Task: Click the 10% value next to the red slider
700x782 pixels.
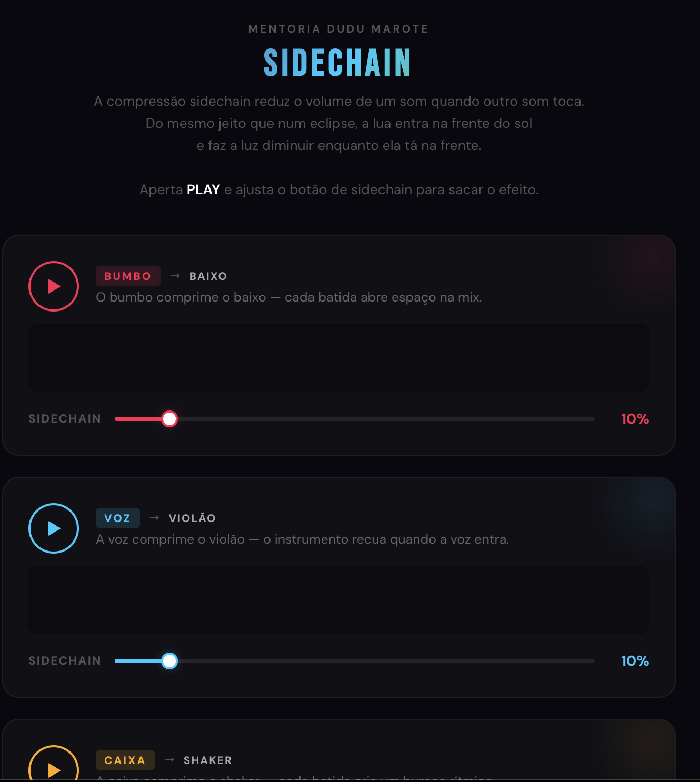Action: coord(634,419)
